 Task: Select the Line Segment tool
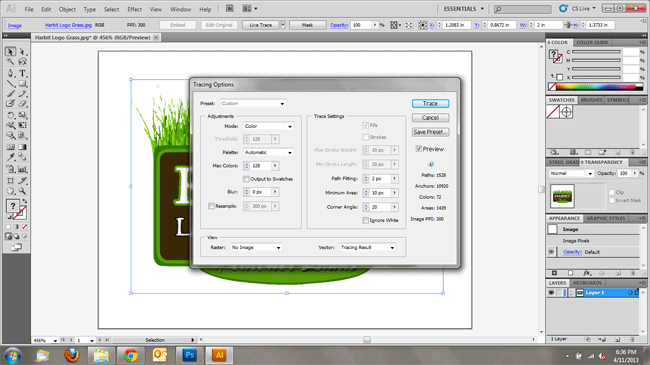point(10,84)
